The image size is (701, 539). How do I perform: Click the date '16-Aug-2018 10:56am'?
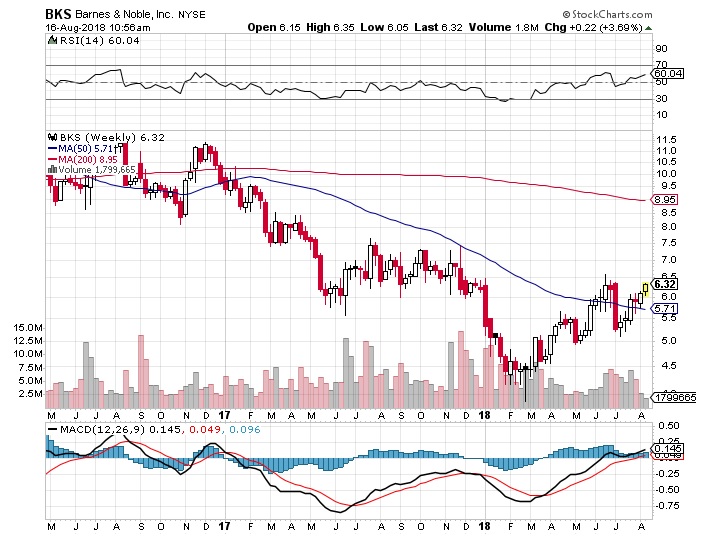tap(98, 28)
